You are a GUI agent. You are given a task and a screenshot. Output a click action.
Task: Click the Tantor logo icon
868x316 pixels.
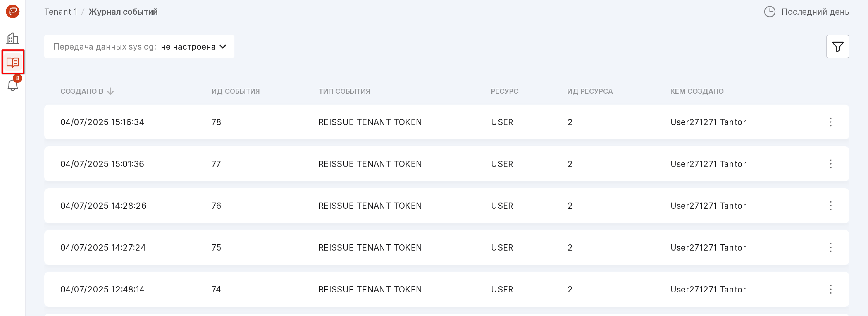[12, 11]
